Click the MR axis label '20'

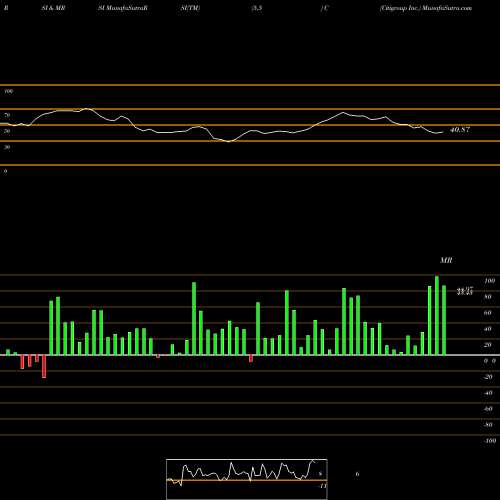[x=488, y=345]
